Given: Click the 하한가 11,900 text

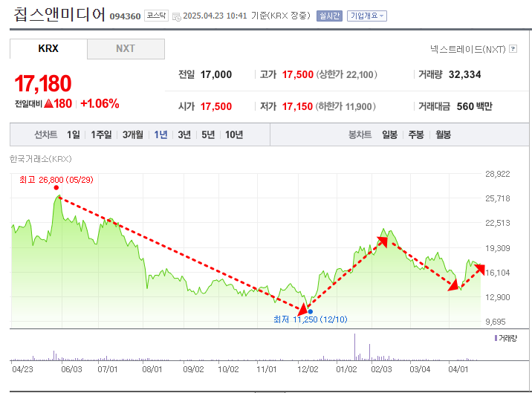Looking at the screenshot, I should [346, 106].
